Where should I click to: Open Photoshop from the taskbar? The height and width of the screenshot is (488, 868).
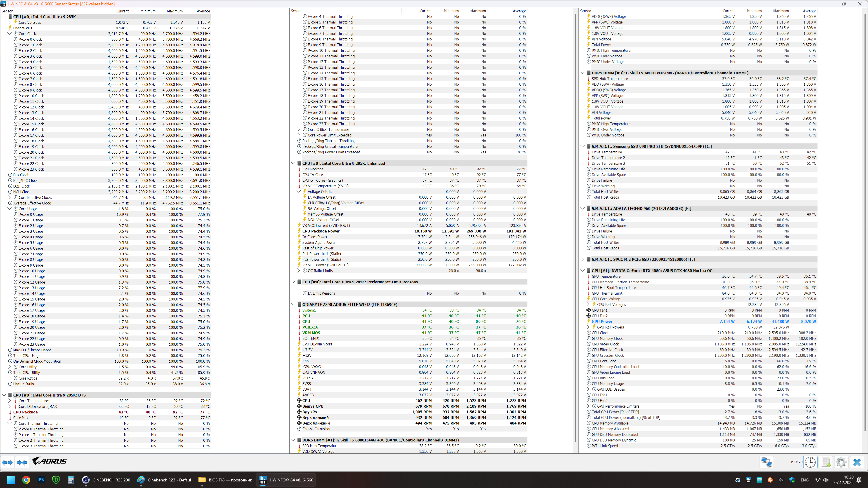41,480
